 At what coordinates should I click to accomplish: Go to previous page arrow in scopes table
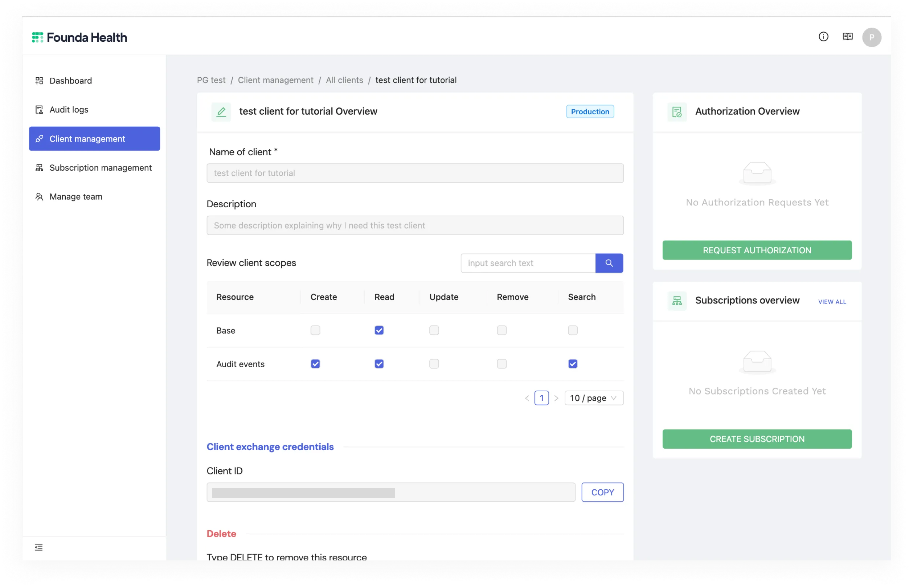pyautogui.click(x=527, y=398)
